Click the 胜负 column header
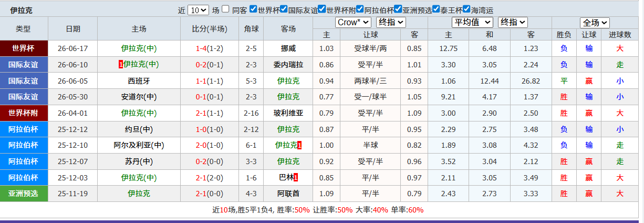644x223 pixels. [564, 35]
